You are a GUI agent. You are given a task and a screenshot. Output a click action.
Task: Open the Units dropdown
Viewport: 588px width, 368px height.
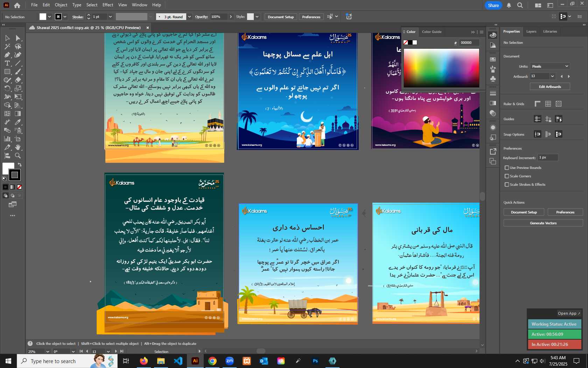[x=550, y=66]
